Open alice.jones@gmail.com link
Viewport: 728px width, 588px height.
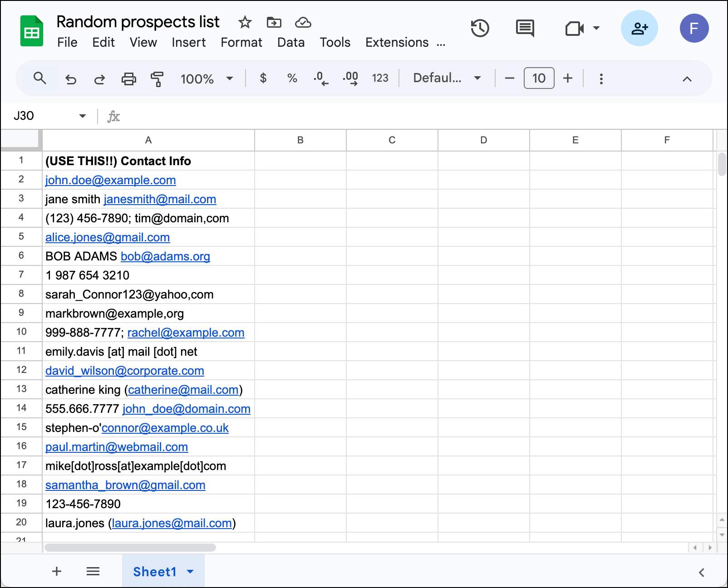click(108, 237)
